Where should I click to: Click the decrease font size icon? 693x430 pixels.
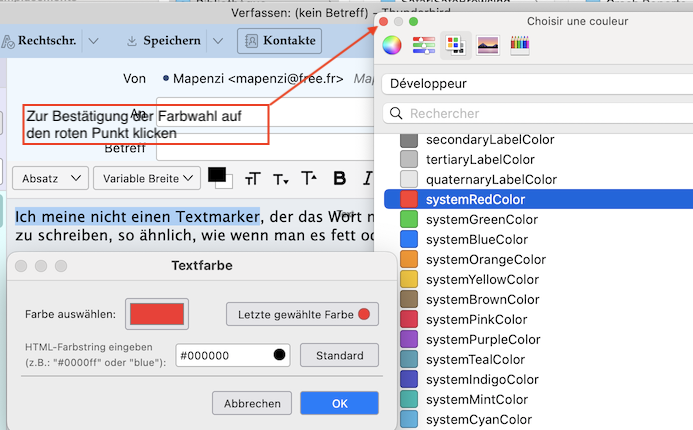(281, 178)
